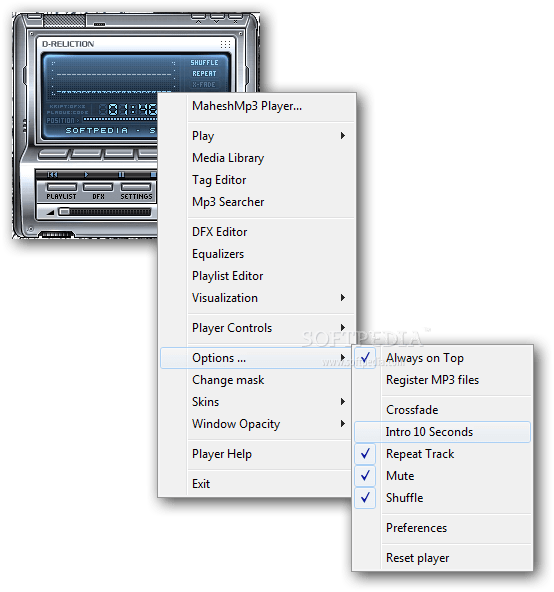
Task: Open the Playlist Editor entry
Action: click(x=258, y=276)
